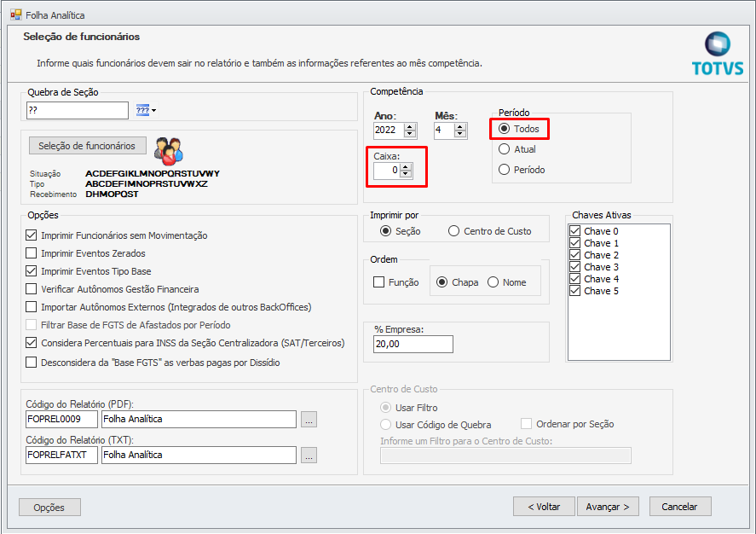The image size is (756, 534).
Task: Check Importar Autônomos Externos option
Action: pyautogui.click(x=32, y=307)
